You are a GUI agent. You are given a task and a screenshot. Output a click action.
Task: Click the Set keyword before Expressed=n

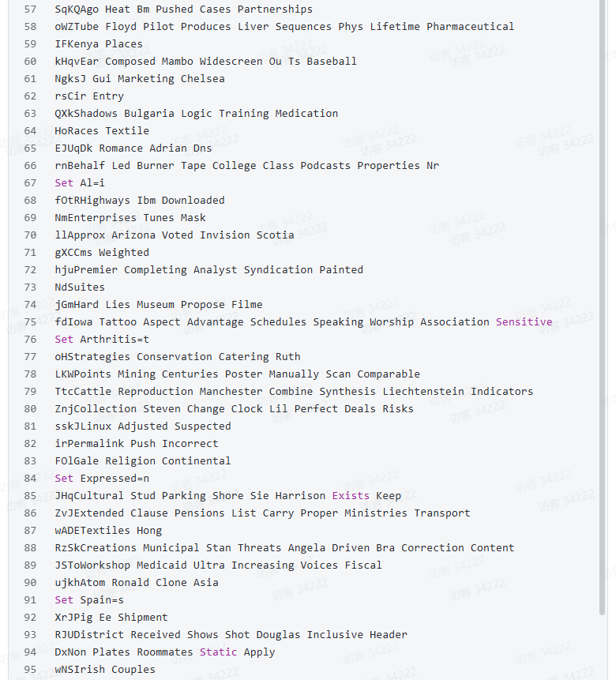click(64, 479)
